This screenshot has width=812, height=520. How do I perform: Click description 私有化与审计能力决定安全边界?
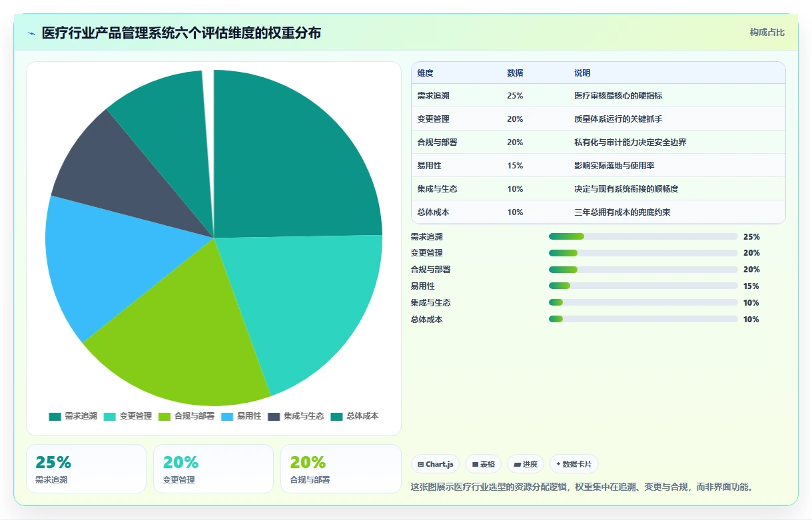(630, 142)
